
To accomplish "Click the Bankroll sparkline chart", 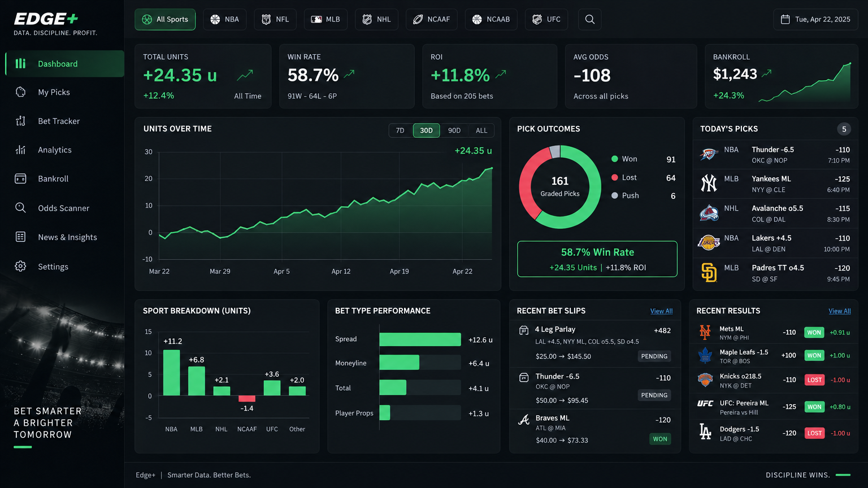I will (805, 83).
